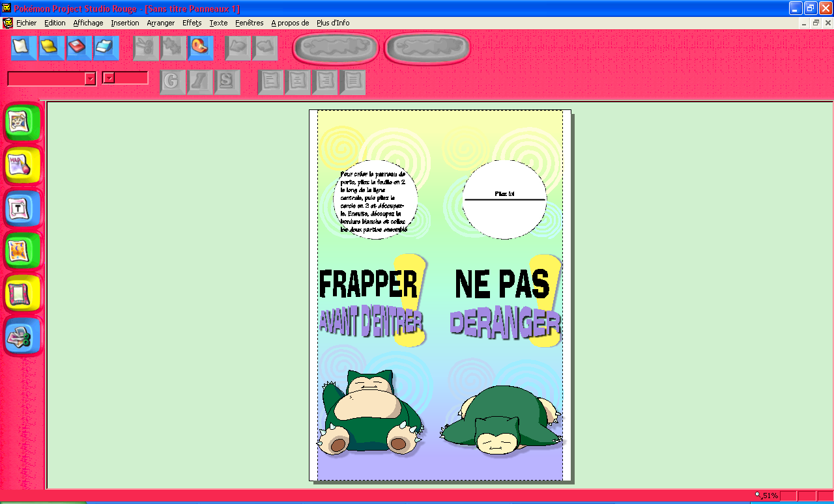
Task: Open the photo picture tool in sidebar
Action: point(22,123)
